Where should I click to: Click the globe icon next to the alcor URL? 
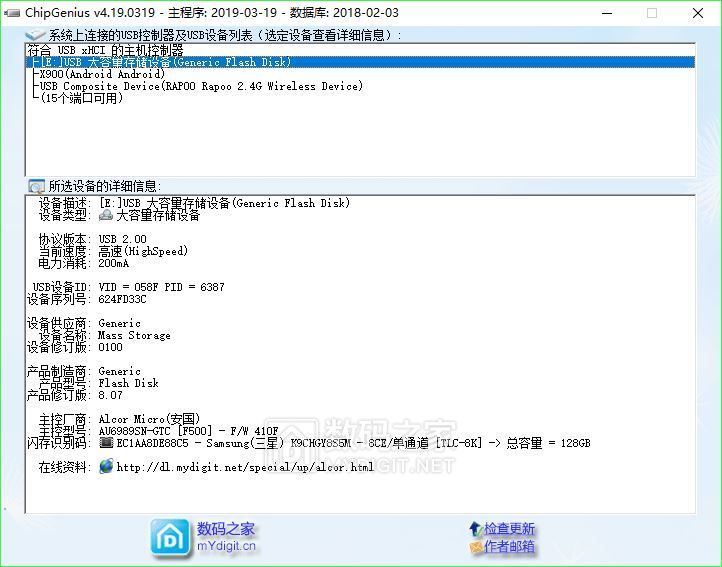(106, 466)
